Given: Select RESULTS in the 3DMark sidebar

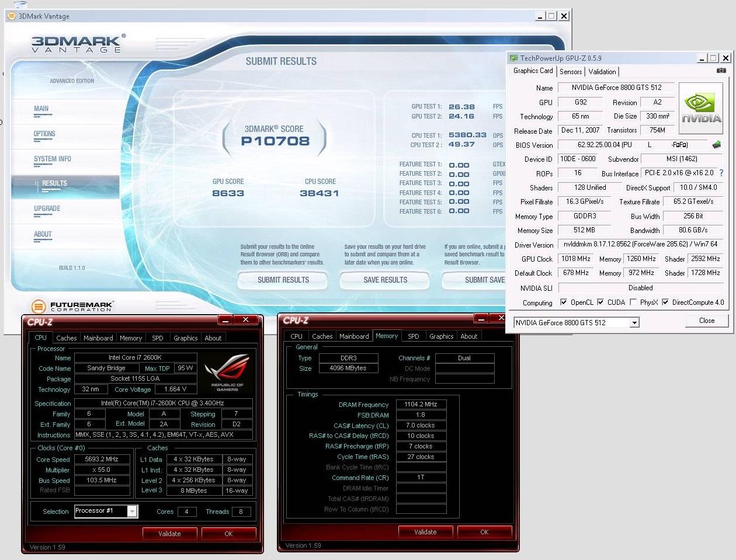Looking at the screenshot, I should tap(65, 187).
